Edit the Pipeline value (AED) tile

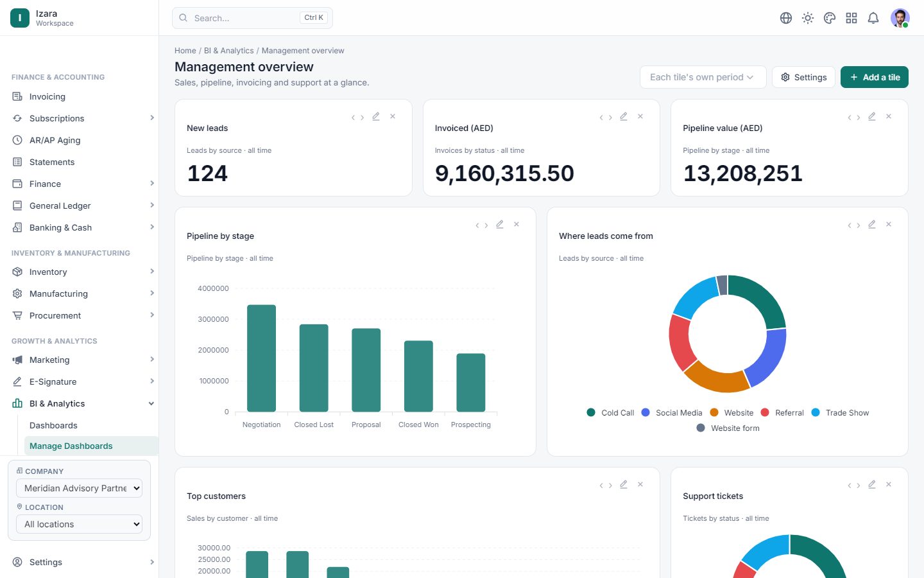point(872,116)
